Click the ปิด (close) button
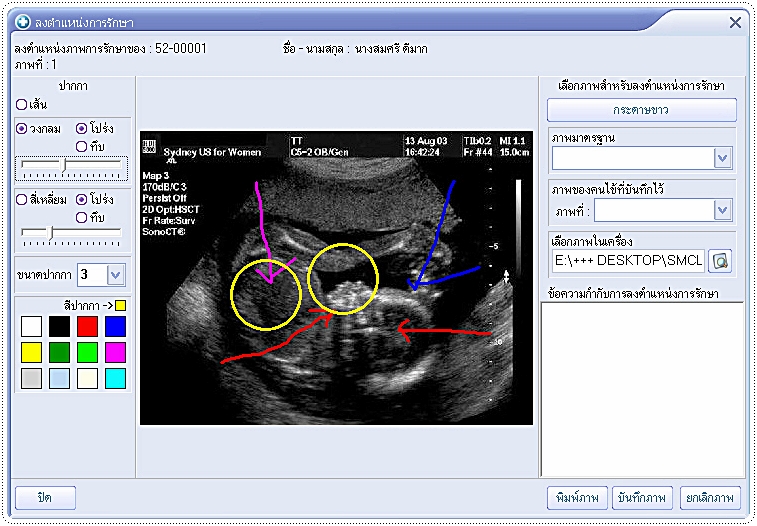 [45, 498]
